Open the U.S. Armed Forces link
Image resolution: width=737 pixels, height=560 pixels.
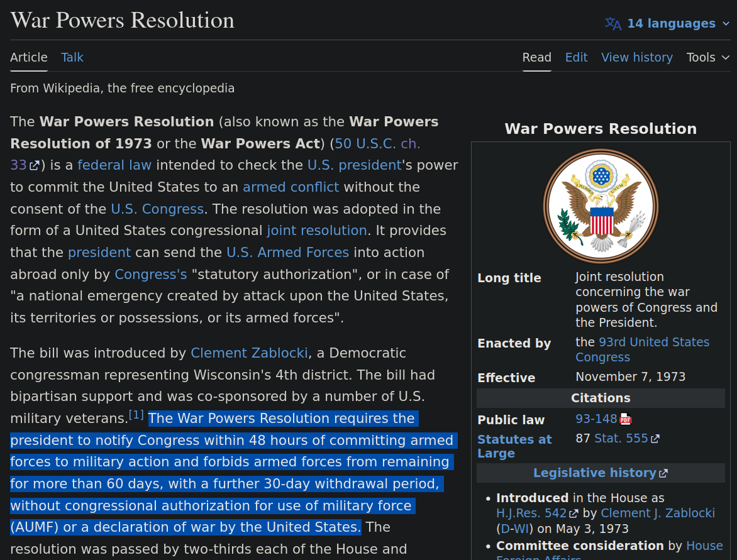[x=287, y=253]
